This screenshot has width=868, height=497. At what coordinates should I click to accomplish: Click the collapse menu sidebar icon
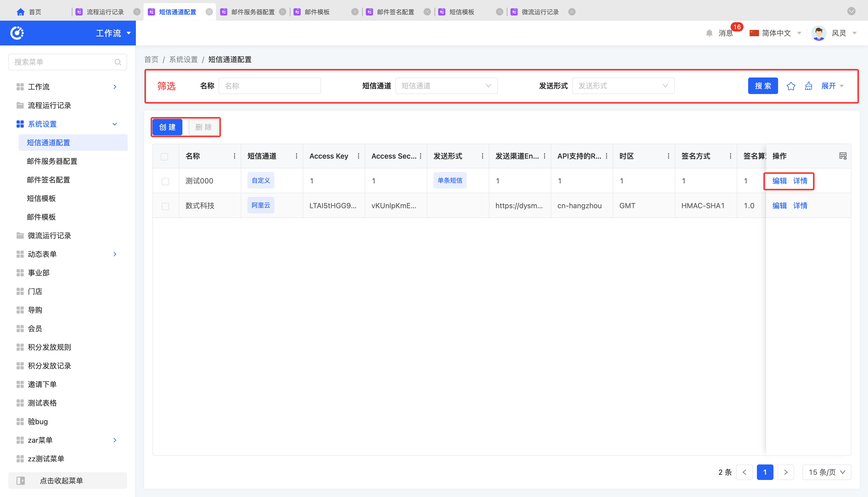[21, 481]
